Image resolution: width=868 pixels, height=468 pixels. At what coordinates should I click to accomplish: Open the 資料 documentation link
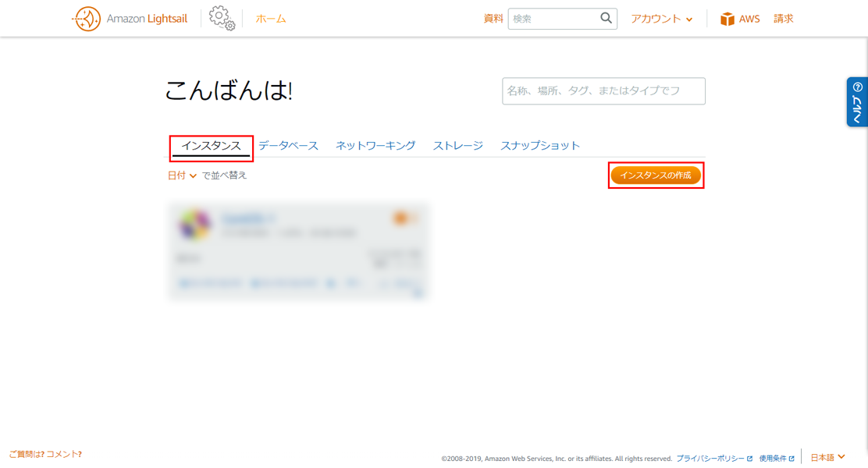(x=493, y=19)
